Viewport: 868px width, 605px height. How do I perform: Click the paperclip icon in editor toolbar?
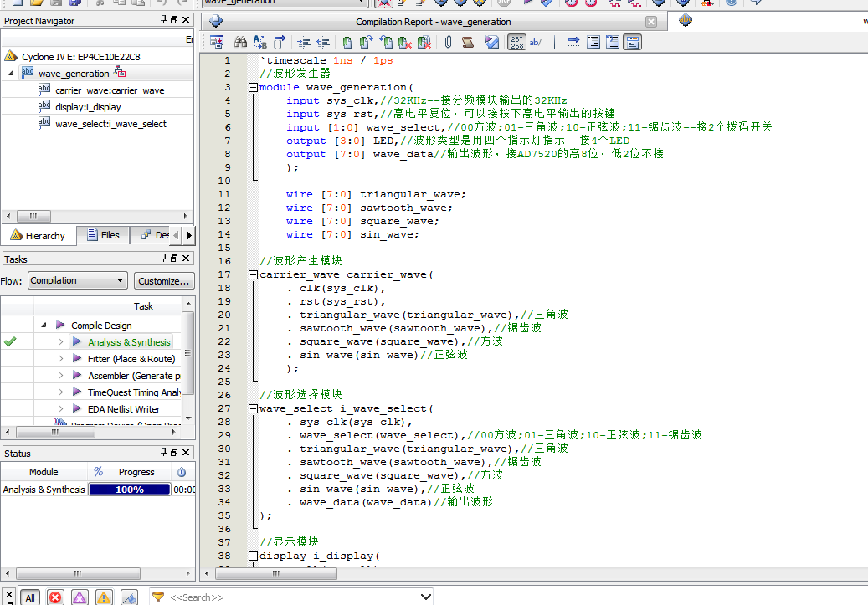[448, 42]
